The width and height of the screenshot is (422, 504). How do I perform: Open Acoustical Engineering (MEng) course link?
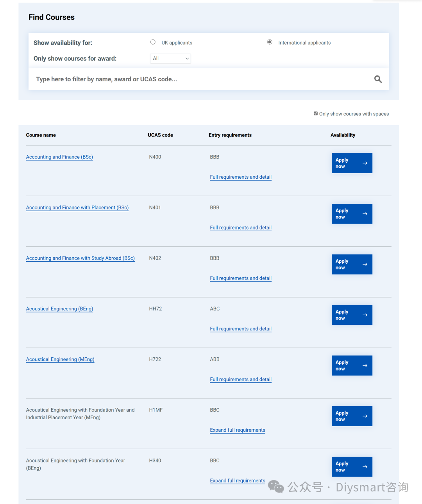[60, 359]
